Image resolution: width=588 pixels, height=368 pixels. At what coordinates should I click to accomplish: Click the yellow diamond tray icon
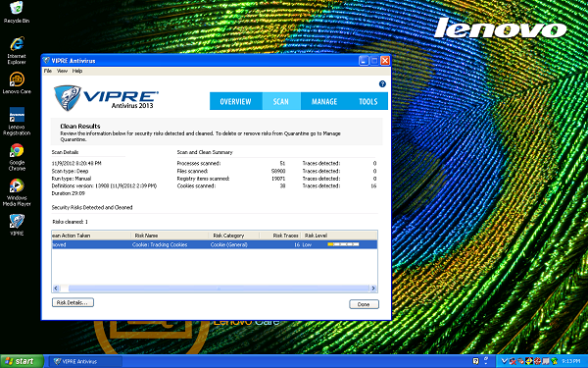tap(529, 361)
